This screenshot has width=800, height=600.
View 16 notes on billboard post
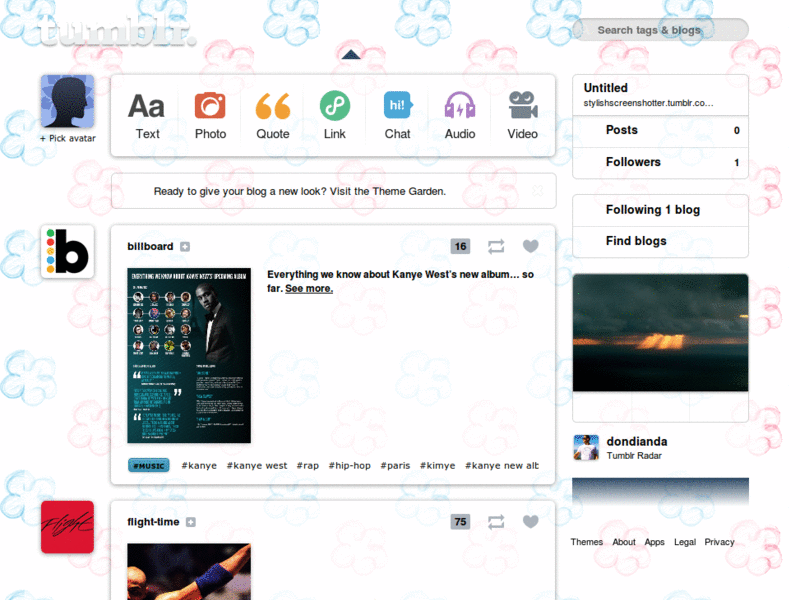point(460,246)
